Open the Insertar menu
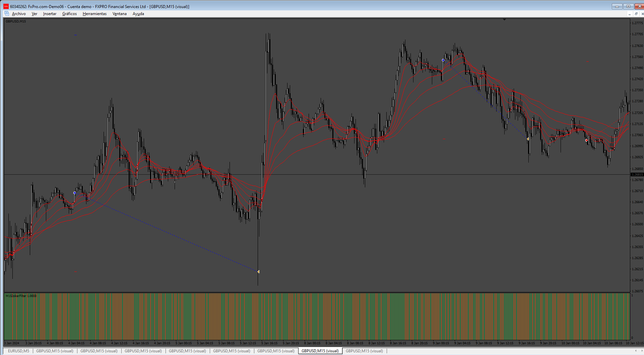Image resolution: width=644 pixels, height=355 pixels. tap(50, 14)
